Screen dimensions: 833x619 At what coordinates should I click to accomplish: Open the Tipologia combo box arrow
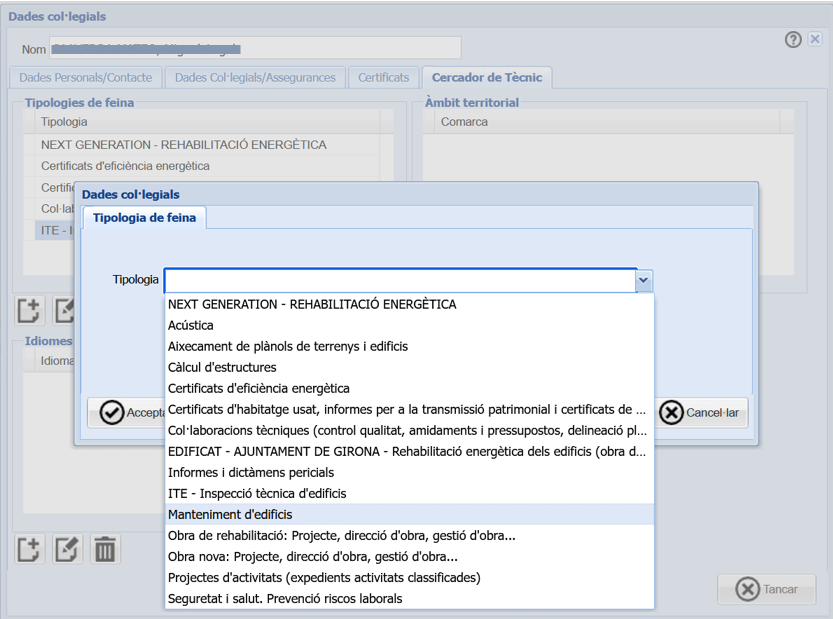(x=644, y=280)
